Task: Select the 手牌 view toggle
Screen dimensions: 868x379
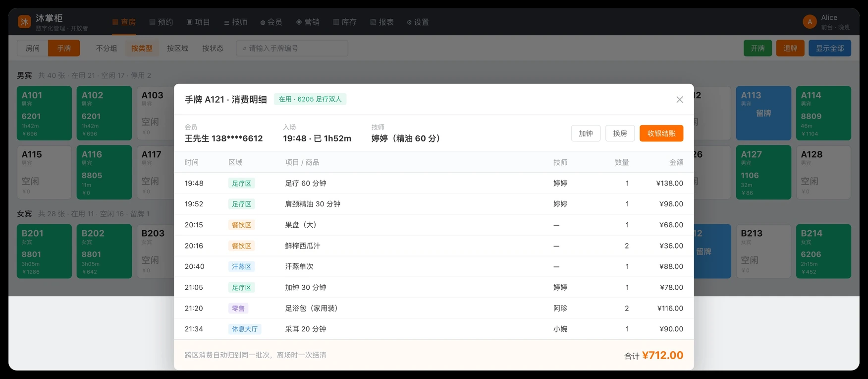Action: (64, 48)
